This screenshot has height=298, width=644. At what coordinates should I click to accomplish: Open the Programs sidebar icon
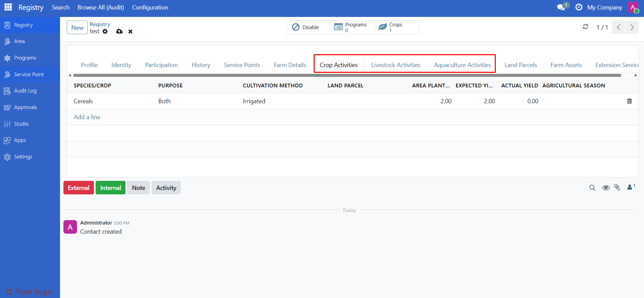click(x=7, y=58)
